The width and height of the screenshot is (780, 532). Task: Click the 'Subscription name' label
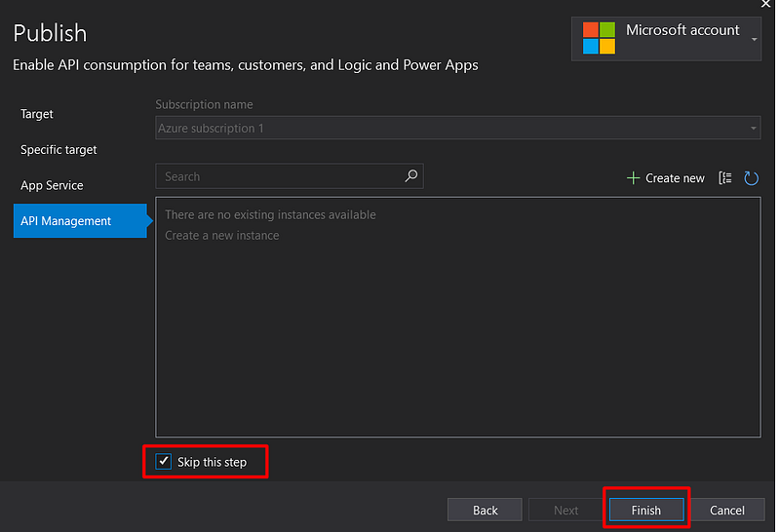pyautogui.click(x=204, y=104)
